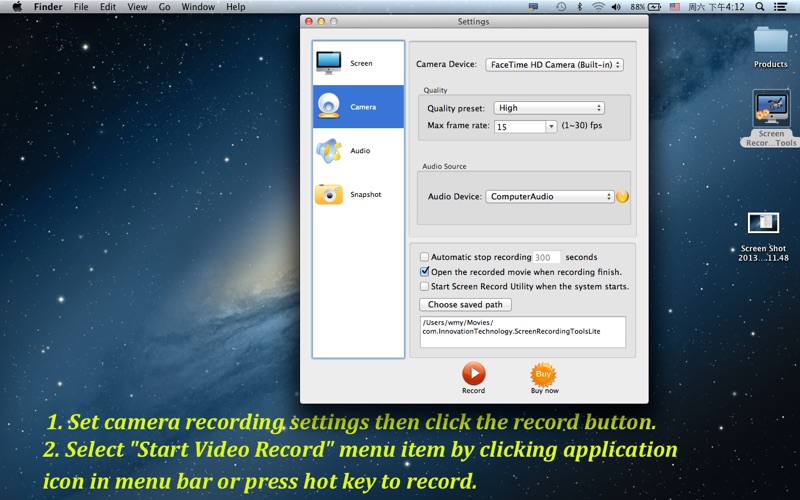Close the Settings window
The width and height of the screenshot is (800, 500).
[x=309, y=21]
